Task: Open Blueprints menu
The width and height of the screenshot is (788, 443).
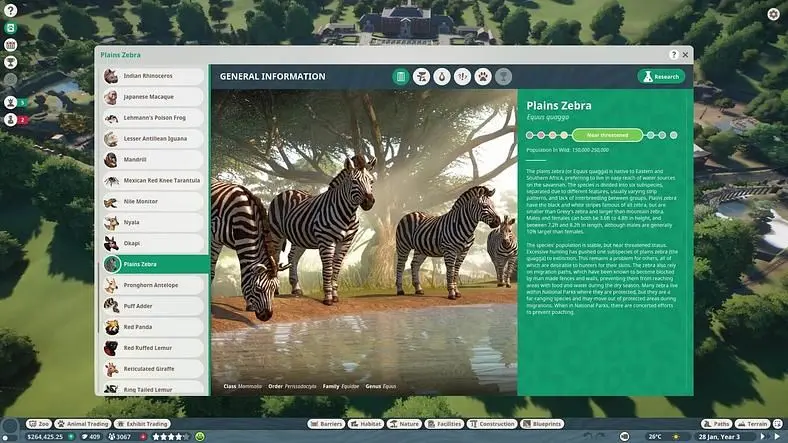Action: click(x=542, y=424)
